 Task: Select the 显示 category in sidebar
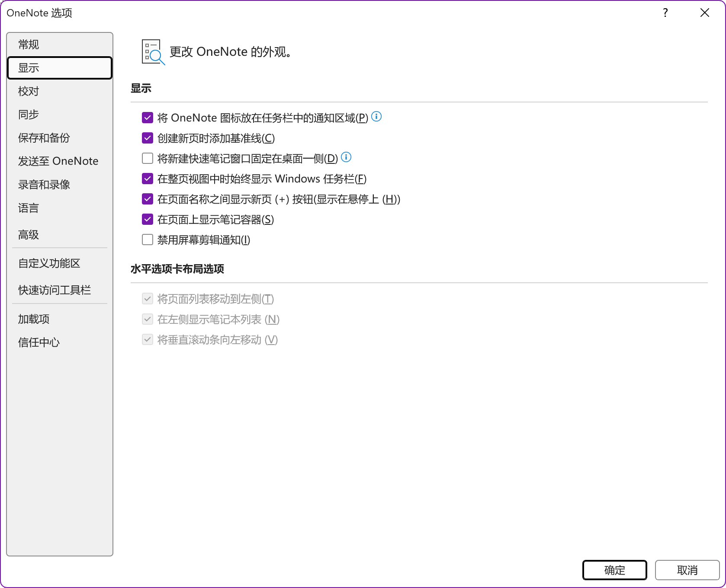click(60, 68)
